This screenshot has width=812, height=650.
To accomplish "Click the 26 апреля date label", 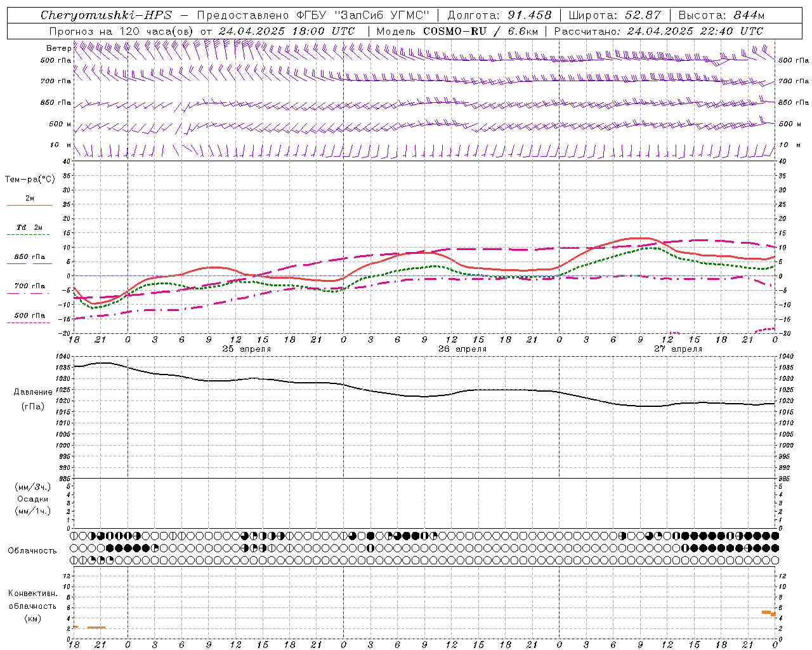I will (x=462, y=349).
